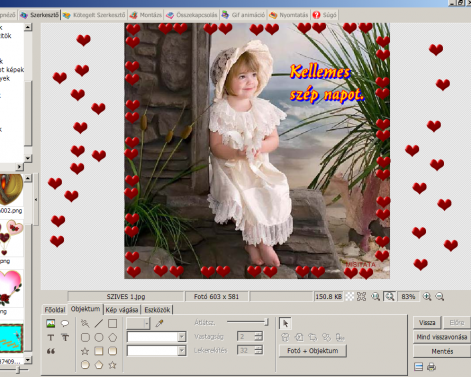Select the outline Star shape tool
Image resolution: width=471 pixels, height=377 pixels.
click(85, 351)
